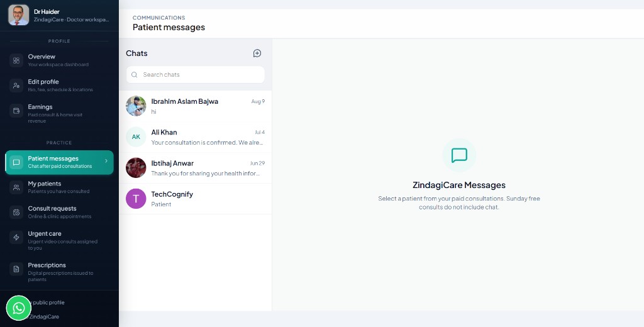
Task: Click the Chats panel heading
Action: tap(136, 53)
